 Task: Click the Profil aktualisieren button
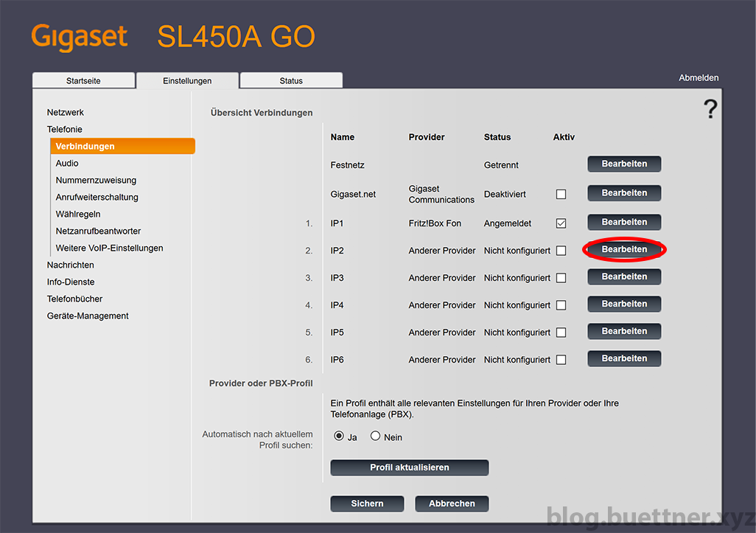(410, 467)
